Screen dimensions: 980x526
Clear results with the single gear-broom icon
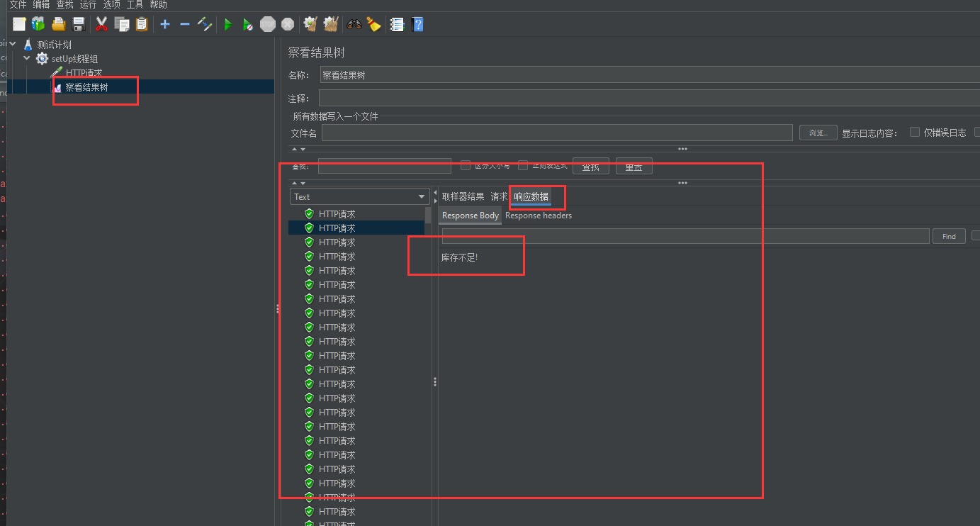[x=310, y=25]
